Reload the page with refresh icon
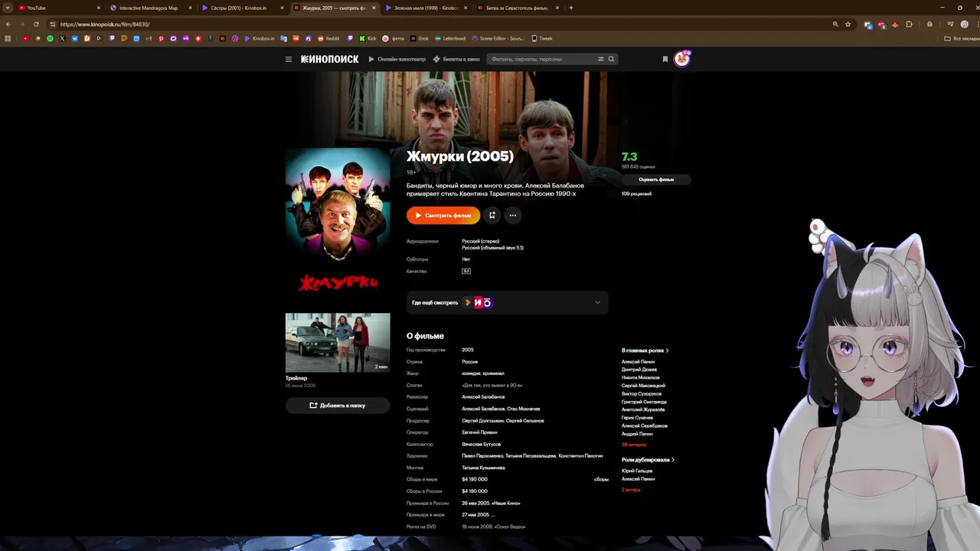Viewport: 980px width, 551px height. [x=36, y=24]
